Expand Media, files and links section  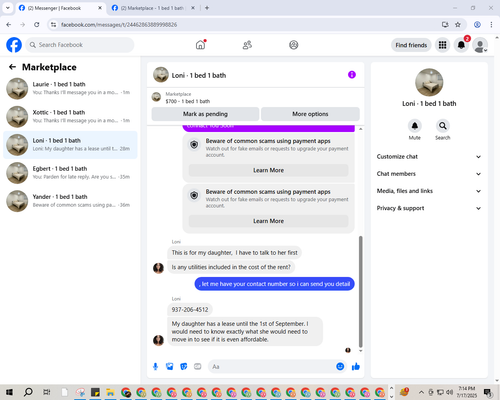coord(429,191)
